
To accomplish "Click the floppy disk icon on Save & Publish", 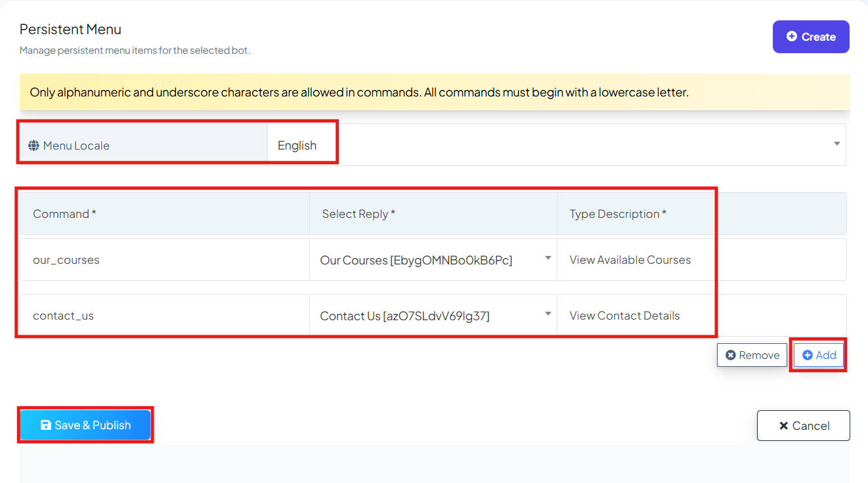I will [x=46, y=425].
